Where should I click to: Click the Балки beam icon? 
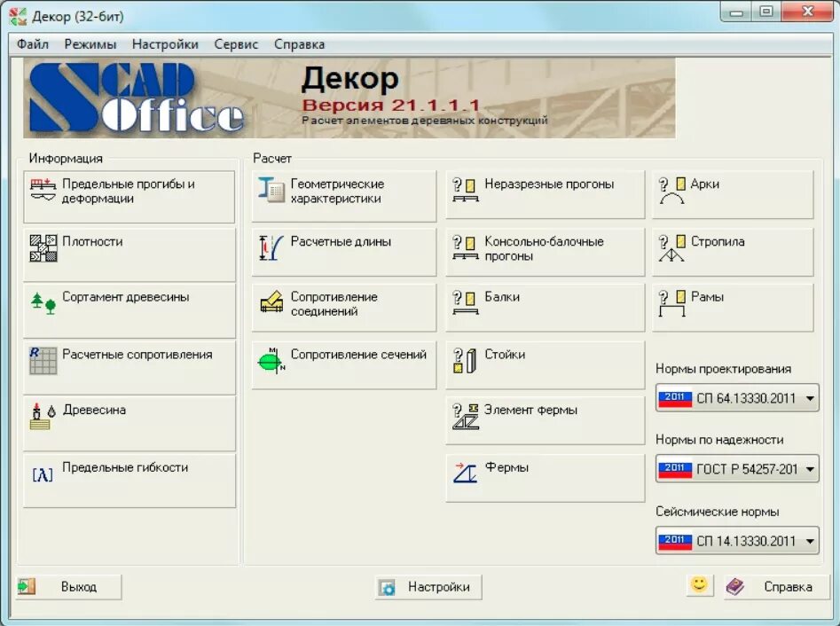pos(465,302)
